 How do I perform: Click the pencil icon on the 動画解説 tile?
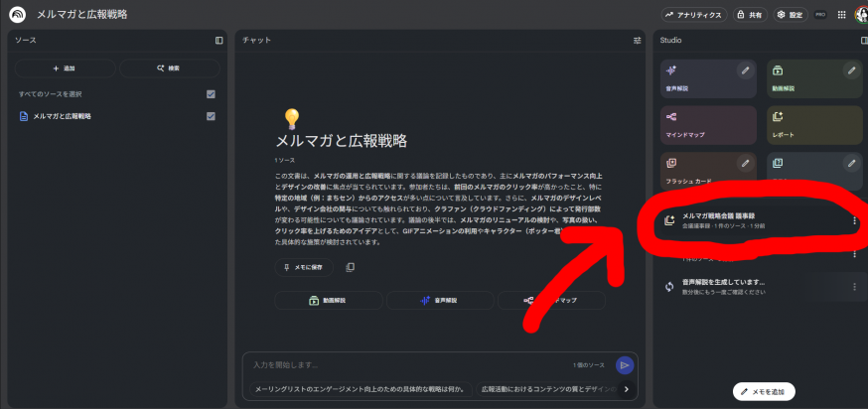851,70
